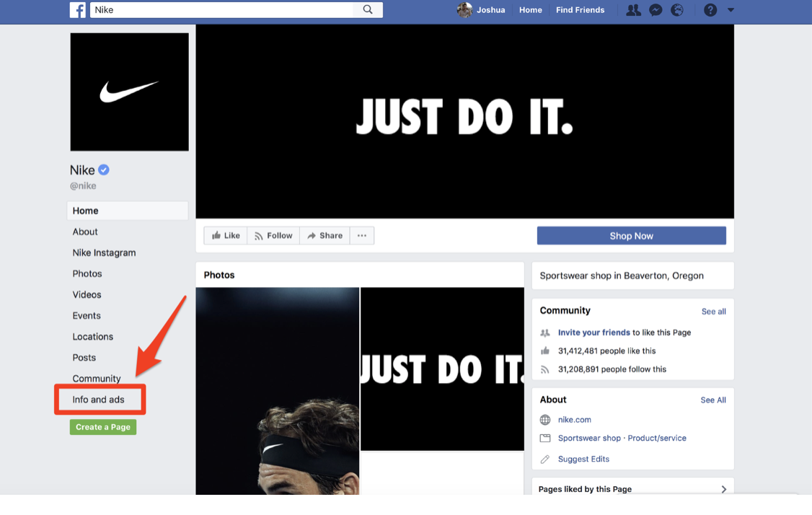Viewport: 812px width, 515px height.
Task: Click See all in Community section
Action: coord(714,312)
